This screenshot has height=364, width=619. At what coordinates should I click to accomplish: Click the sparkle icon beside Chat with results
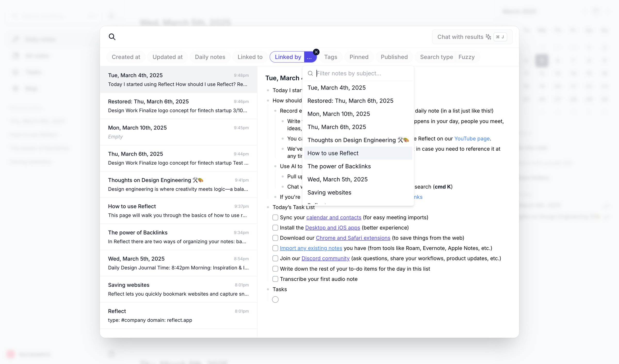point(488,37)
